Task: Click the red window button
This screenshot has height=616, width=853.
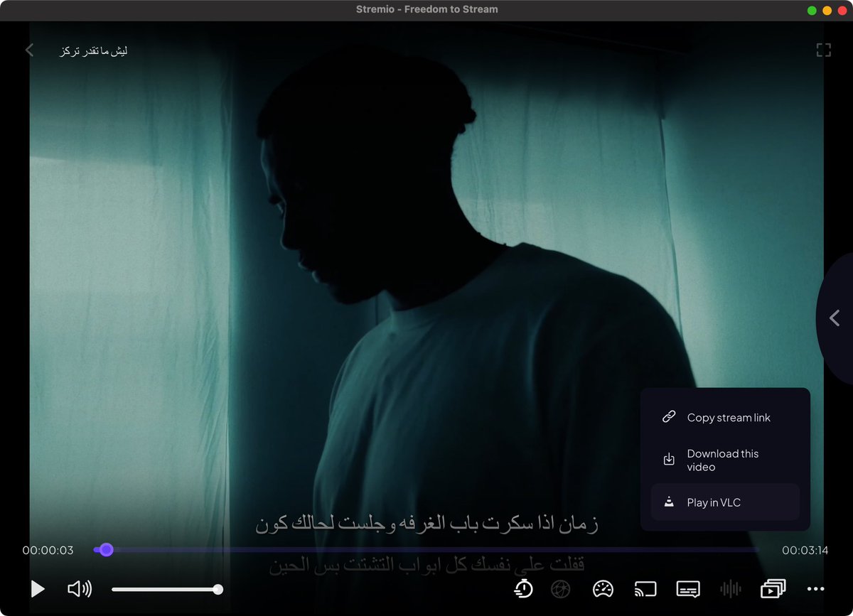Action: pos(842,11)
